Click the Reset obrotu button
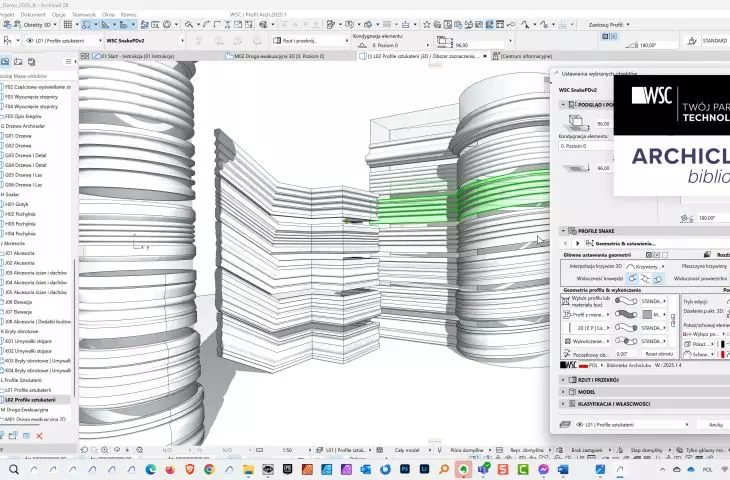This screenshot has height=480, width=730. 659,354
